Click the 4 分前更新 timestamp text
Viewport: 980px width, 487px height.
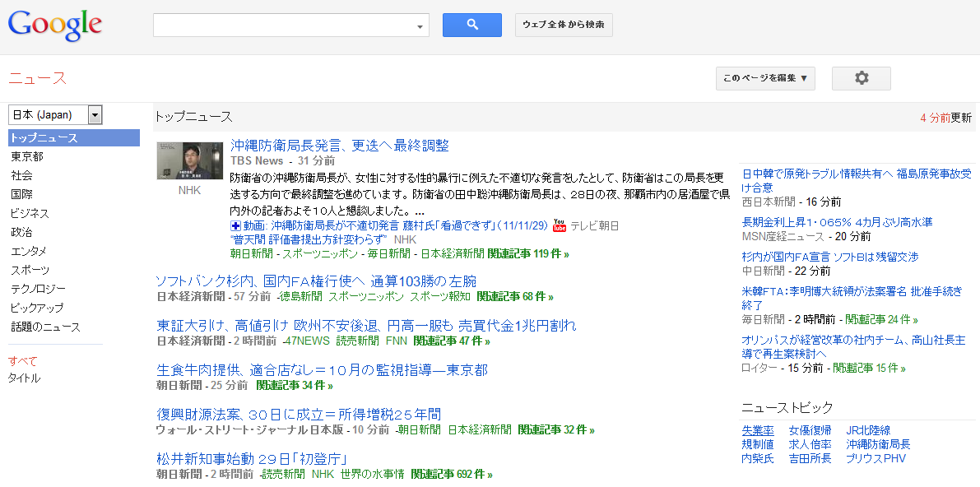(x=945, y=118)
